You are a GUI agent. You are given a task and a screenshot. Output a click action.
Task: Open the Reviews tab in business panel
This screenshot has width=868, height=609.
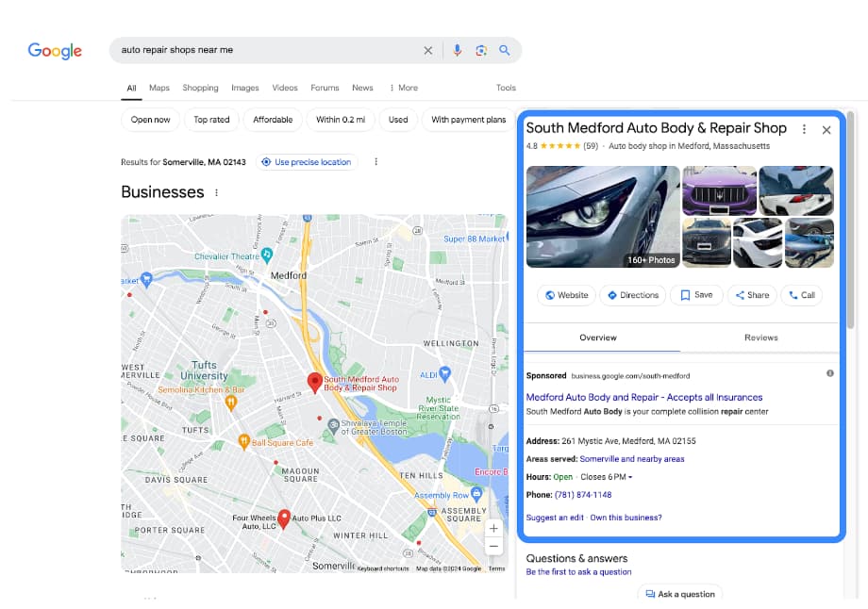(x=760, y=337)
